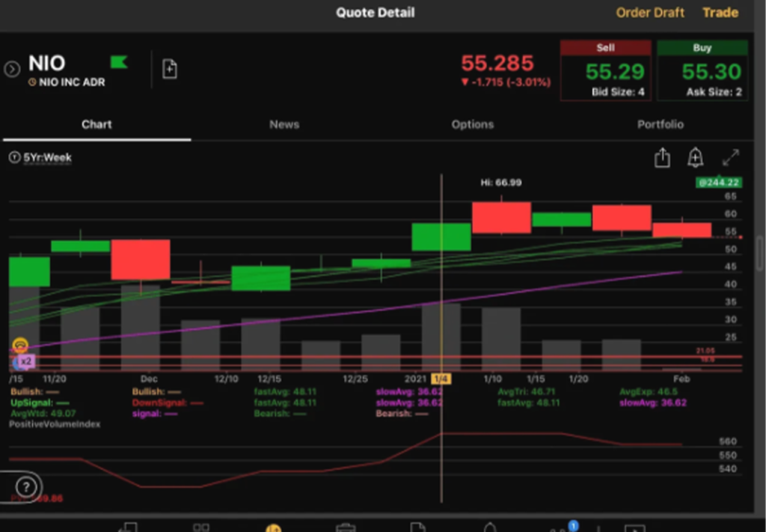The width and height of the screenshot is (766, 532).
Task: Tap the green @244.22 price label
Action: [719, 183]
